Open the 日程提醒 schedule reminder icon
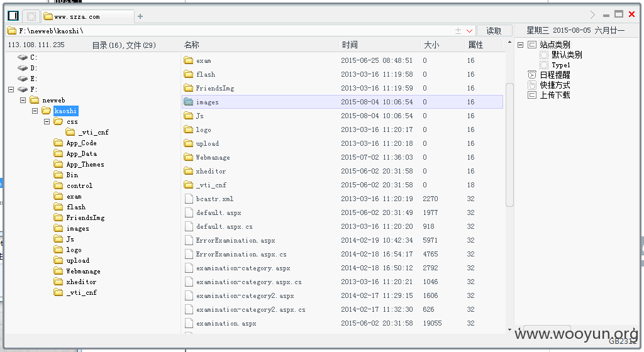Viewport: 644px width, 352px height. coord(532,75)
